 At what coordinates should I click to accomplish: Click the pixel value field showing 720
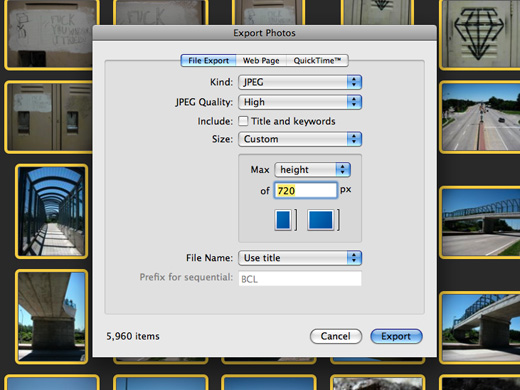coord(305,191)
